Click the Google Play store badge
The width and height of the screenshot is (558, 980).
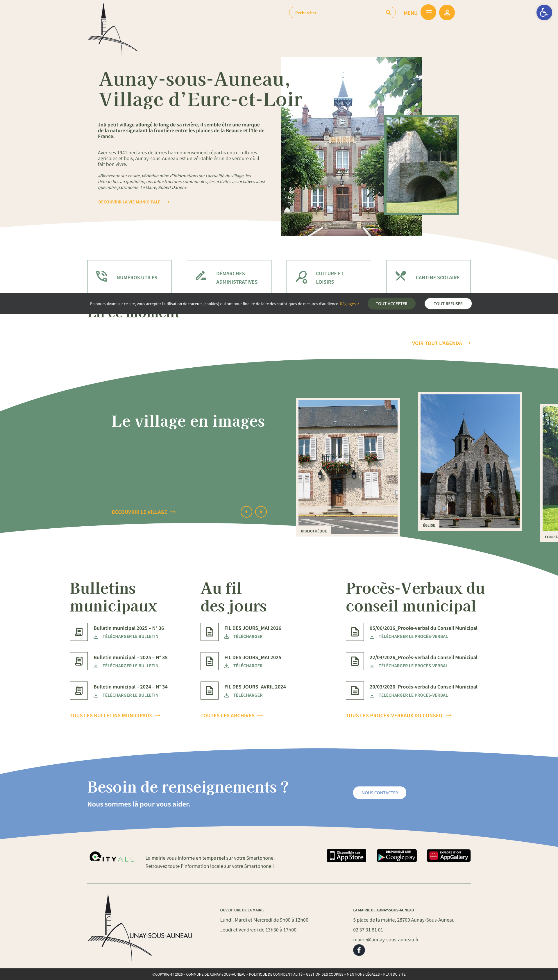pyautogui.click(x=397, y=855)
